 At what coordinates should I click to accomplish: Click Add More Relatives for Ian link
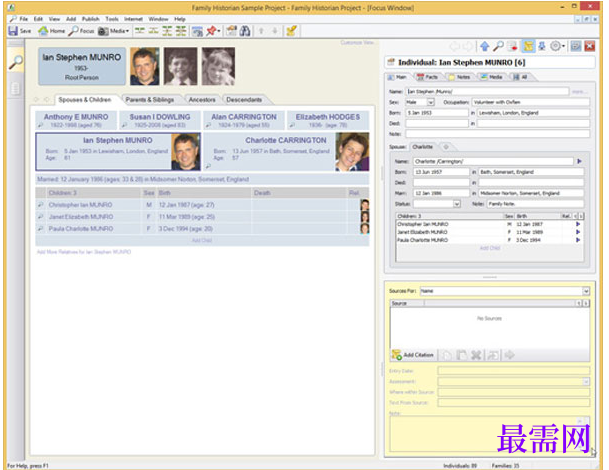(x=84, y=252)
